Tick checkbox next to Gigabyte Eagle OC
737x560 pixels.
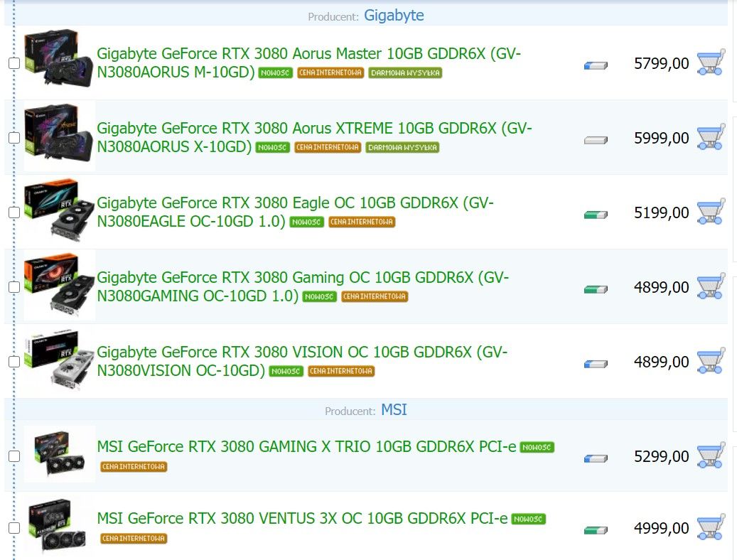[14, 212]
